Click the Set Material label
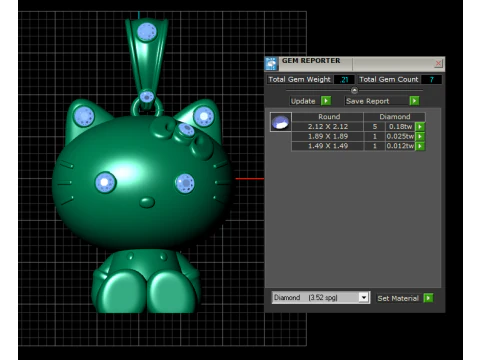The height and width of the screenshot is (360, 480). [398, 298]
